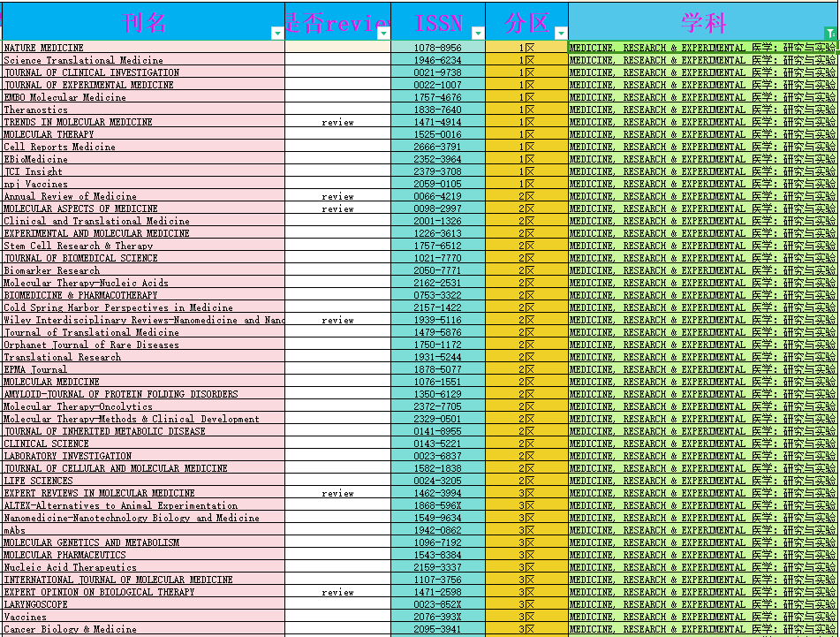Select the 3区 cell in LARYNGOSCOPE row
Viewport: 840px width, 637px height.
(x=527, y=603)
